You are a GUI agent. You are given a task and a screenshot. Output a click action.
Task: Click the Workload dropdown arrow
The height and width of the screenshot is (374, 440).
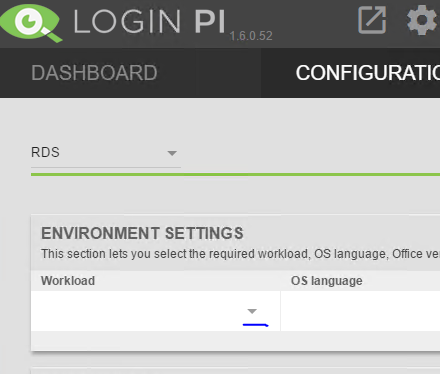point(252,311)
